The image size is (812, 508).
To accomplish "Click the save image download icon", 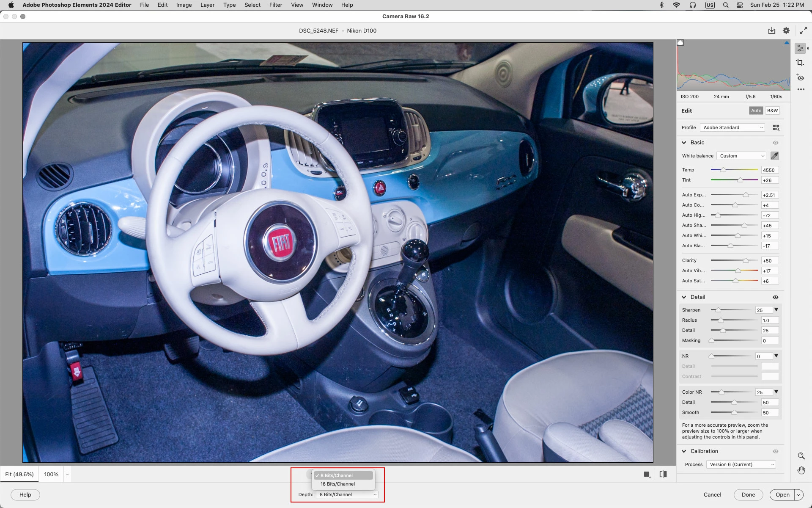I will (x=771, y=30).
